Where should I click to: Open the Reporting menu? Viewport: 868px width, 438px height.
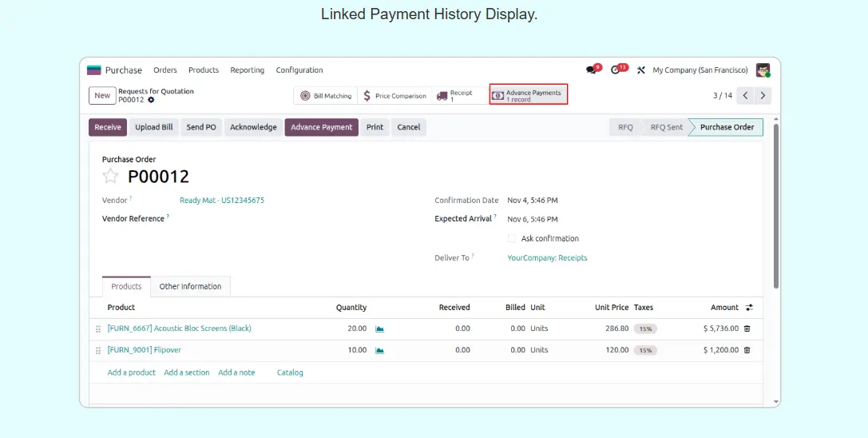coord(247,70)
